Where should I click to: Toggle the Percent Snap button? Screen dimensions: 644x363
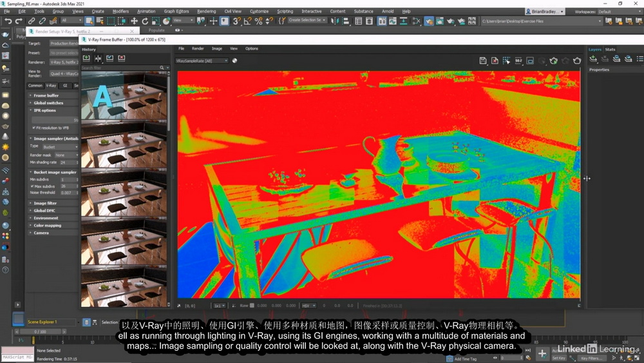click(258, 21)
